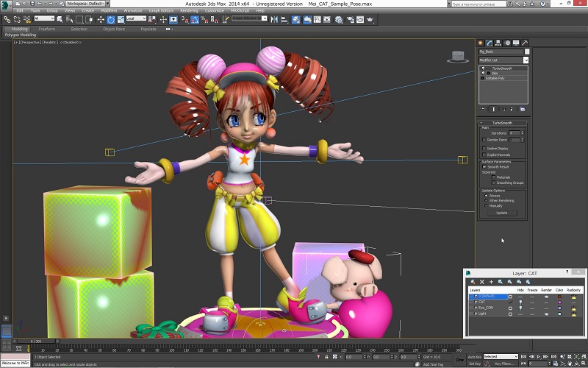
Task: Click the Play Animation button
Action: (x=539, y=357)
